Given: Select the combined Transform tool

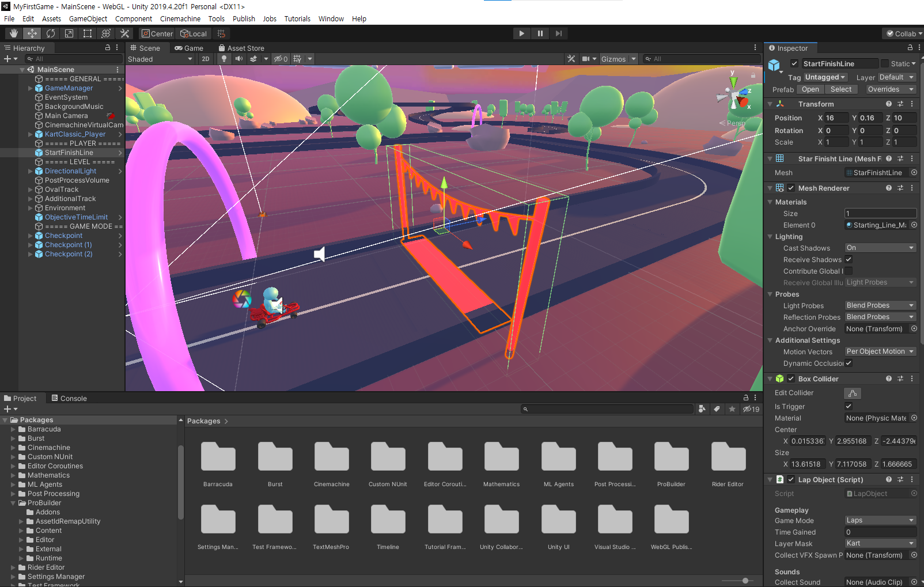Looking at the screenshot, I should [x=106, y=33].
